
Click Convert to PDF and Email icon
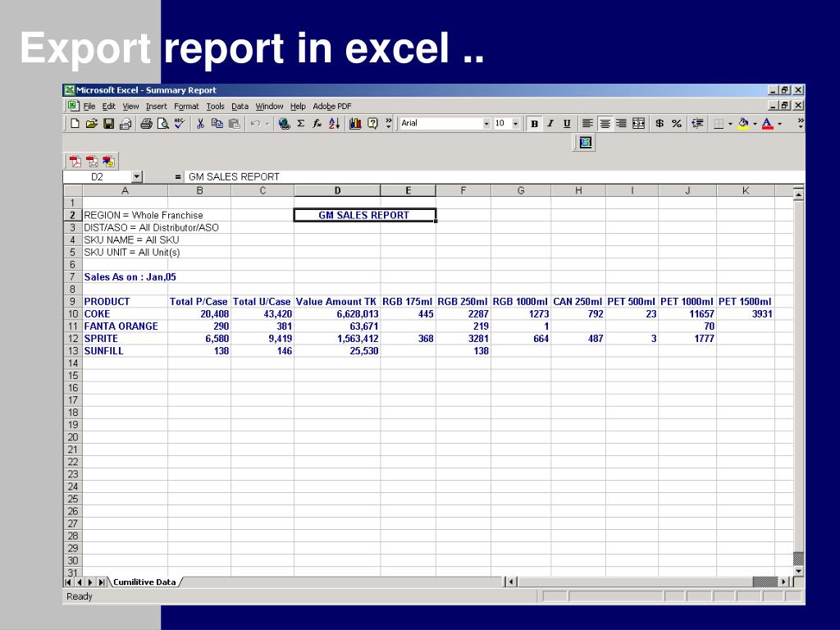click(x=92, y=162)
